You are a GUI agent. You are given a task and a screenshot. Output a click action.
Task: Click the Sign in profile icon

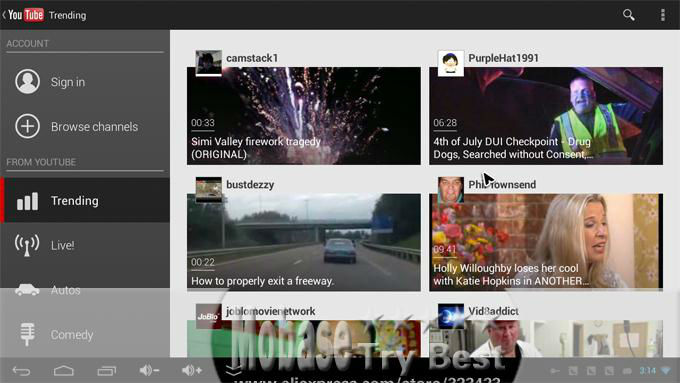(27, 82)
